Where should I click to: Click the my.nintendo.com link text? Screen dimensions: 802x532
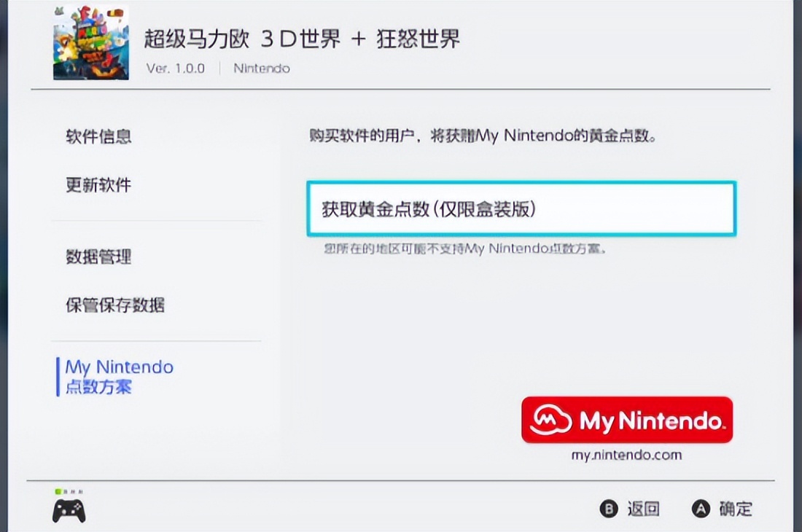(626, 454)
